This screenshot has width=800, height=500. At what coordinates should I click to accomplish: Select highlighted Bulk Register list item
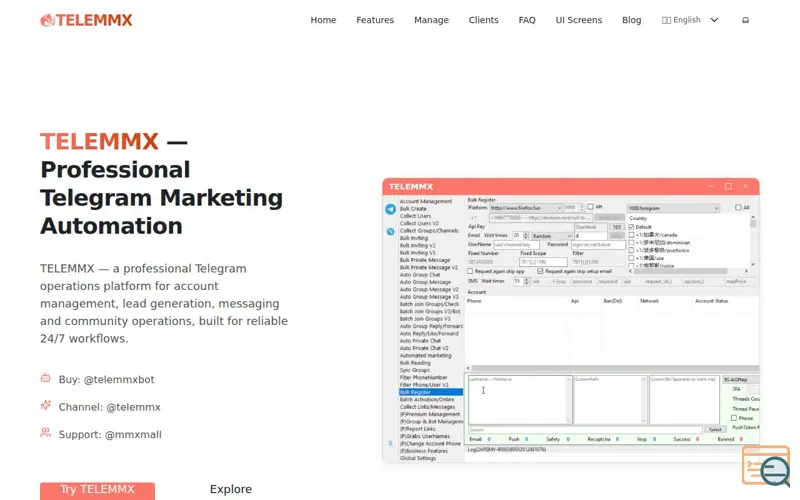click(x=431, y=392)
